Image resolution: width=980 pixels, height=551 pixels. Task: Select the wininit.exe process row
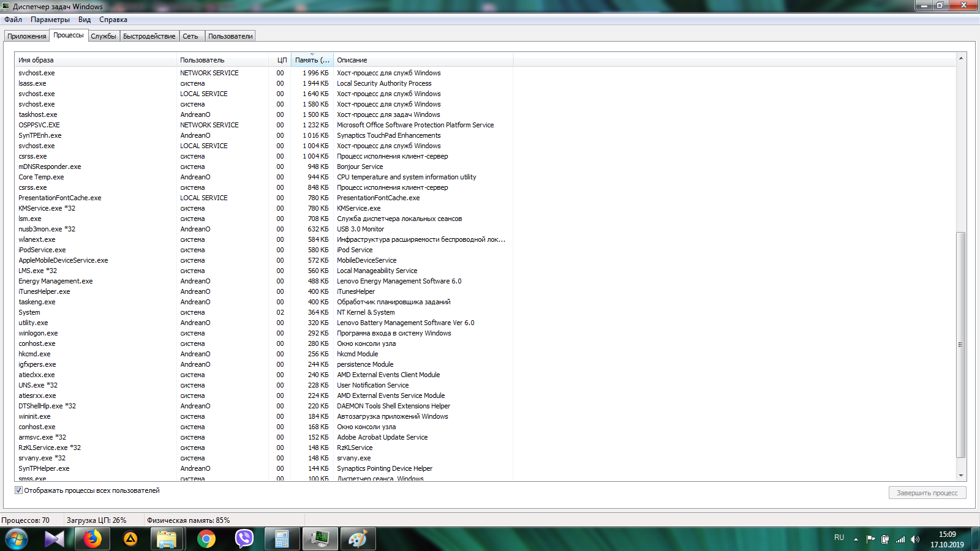[263, 416]
